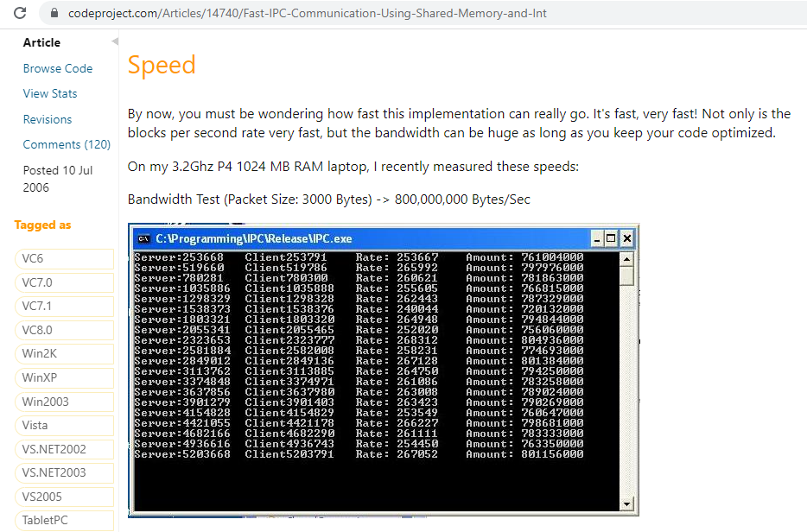This screenshot has width=807, height=532.
Task: Click the console scrollbar down arrow
Action: pyautogui.click(x=627, y=503)
